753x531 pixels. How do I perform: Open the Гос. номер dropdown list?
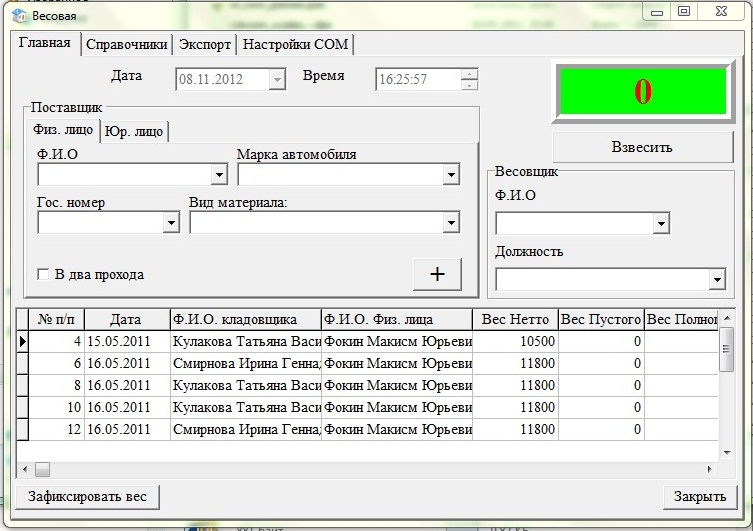(x=171, y=224)
